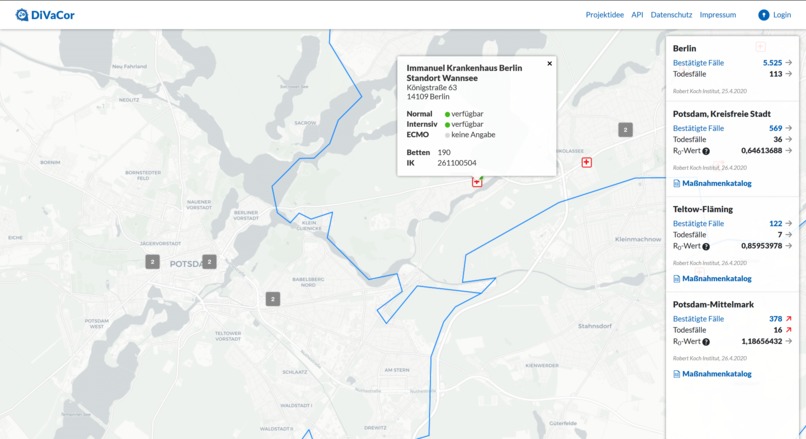
Task: Click cluster marker 2 right of Potsdam label
Action: coord(209,262)
